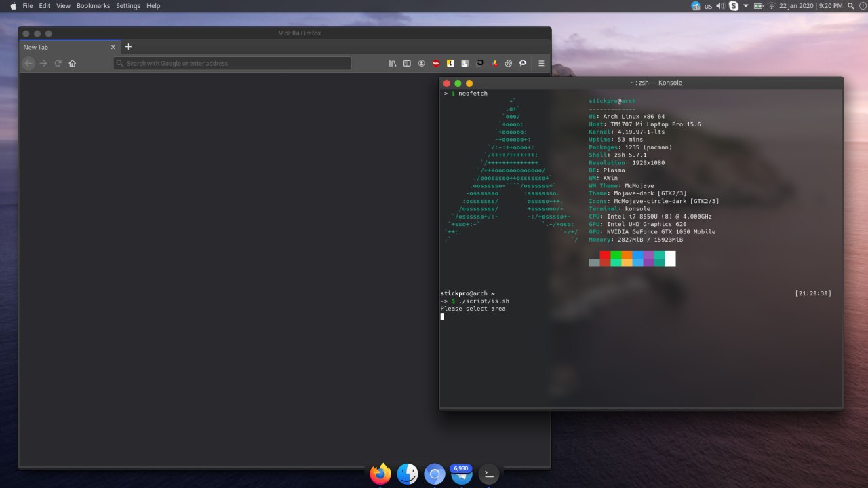Click the 'Shell: zsh 5.7.1' line
The height and width of the screenshot is (488, 868).
coord(618,155)
